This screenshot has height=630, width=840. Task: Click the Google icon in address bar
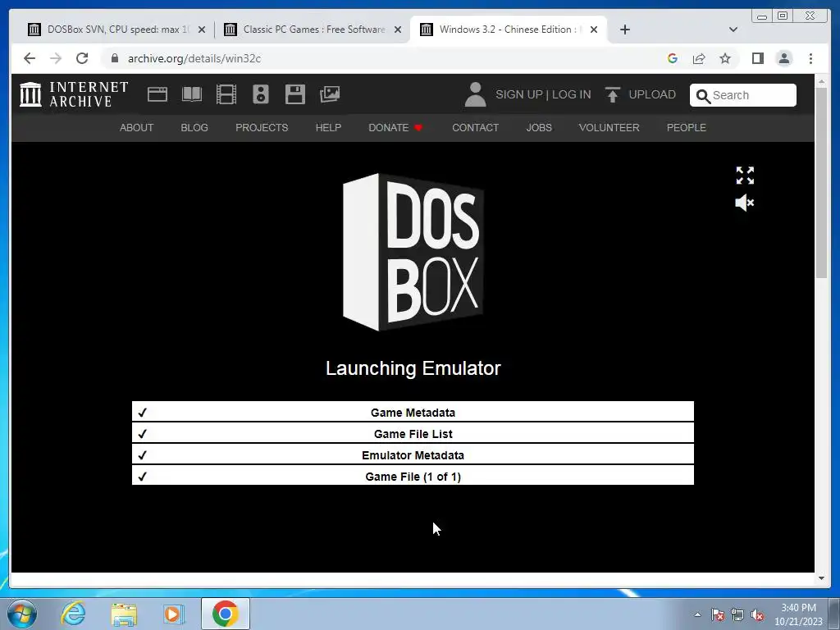(x=673, y=58)
